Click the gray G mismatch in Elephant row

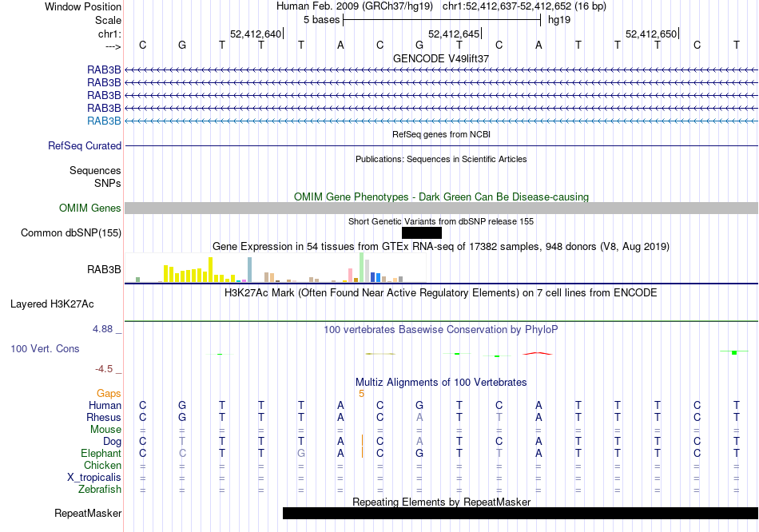point(301,454)
